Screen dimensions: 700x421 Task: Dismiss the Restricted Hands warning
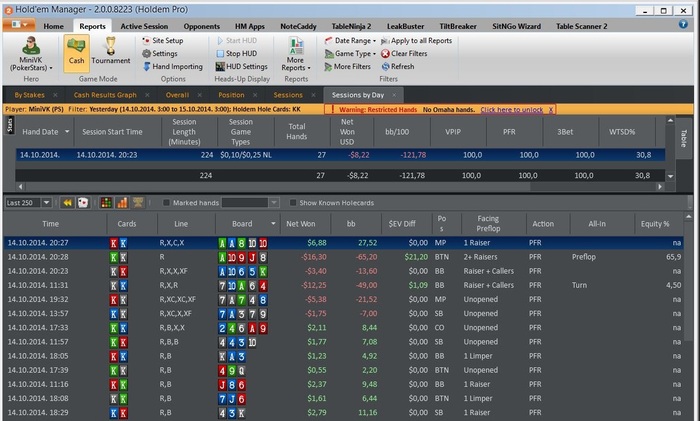pyautogui.click(x=551, y=109)
